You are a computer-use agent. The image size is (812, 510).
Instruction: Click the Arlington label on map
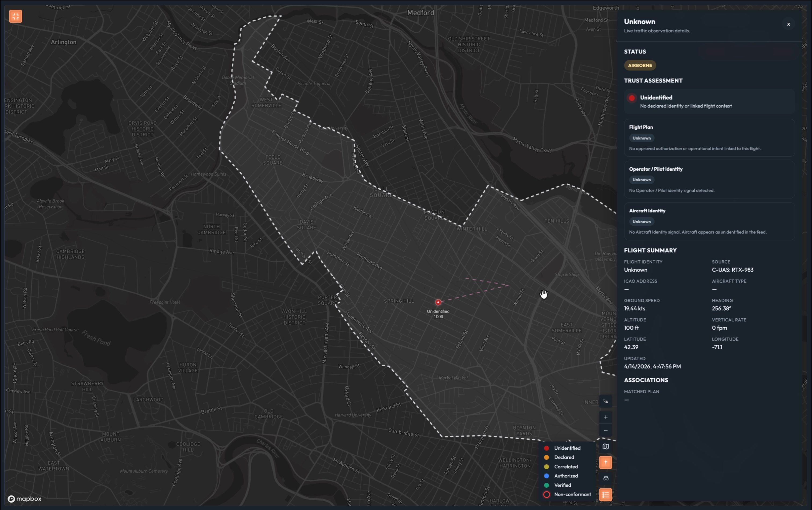click(63, 42)
